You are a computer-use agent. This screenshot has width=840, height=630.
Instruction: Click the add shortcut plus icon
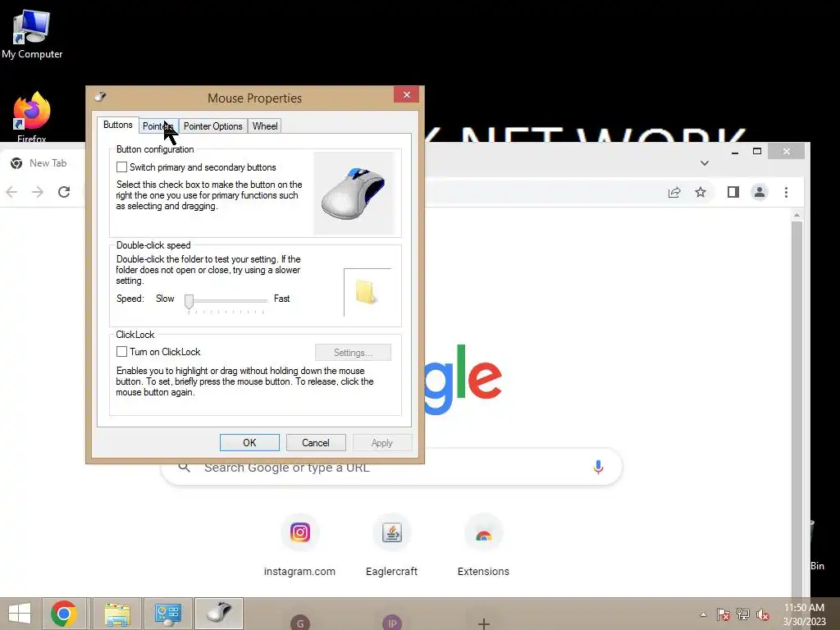484,623
